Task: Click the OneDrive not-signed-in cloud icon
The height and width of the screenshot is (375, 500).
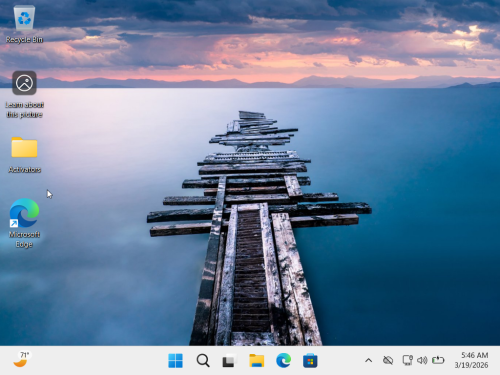Action: coord(388,360)
